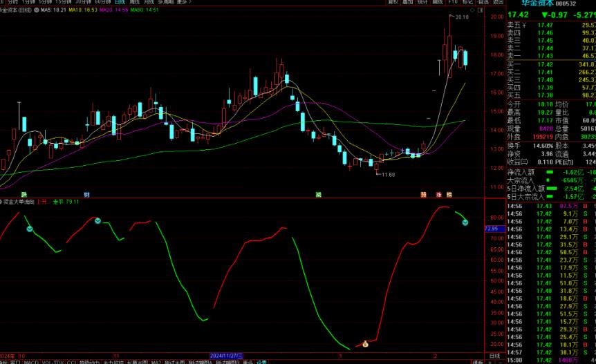
Task: Click the -自选 watchlist button
Action: (483, 2)
